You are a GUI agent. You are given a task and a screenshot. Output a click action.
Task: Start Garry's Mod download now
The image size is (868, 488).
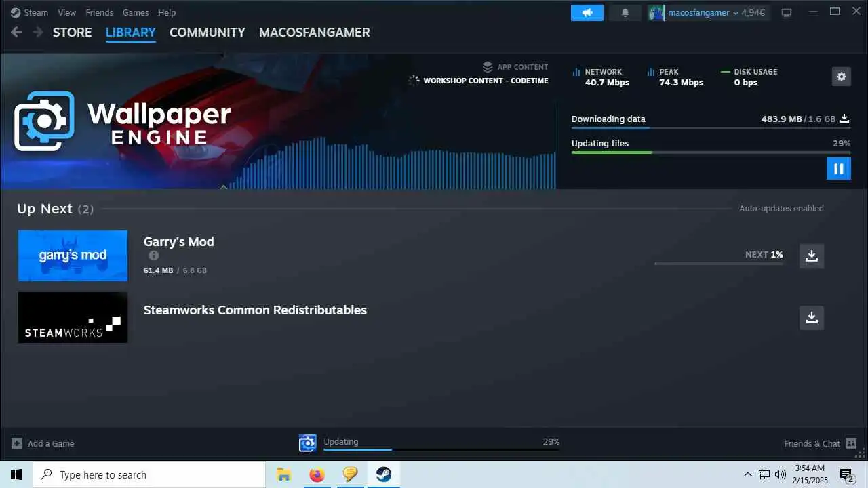tap(811, 256)
